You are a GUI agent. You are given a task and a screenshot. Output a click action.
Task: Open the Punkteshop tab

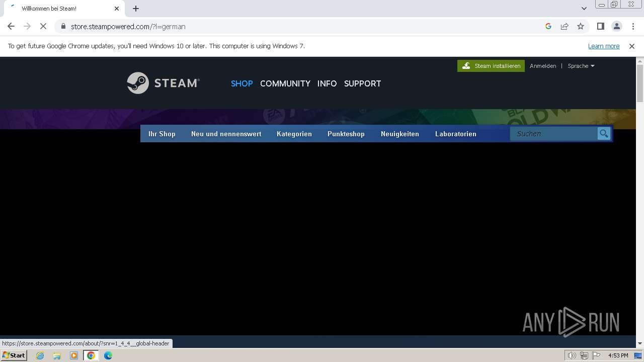pos(346,134)
